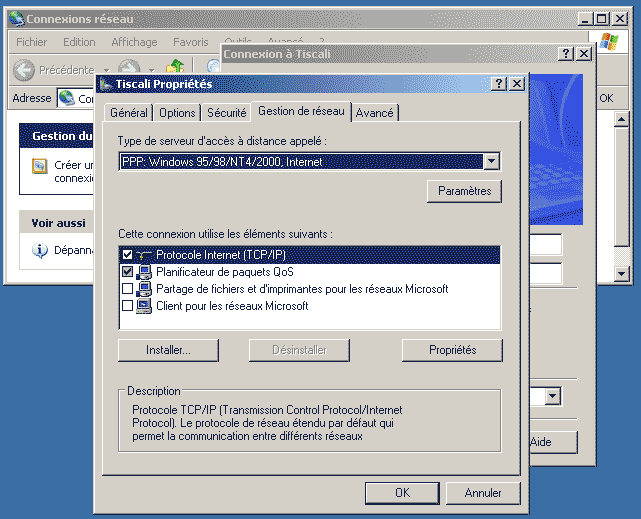Viewport: 641px width, 519px height.
Task: Switch to the Général tab
Action: coord(128,113)
